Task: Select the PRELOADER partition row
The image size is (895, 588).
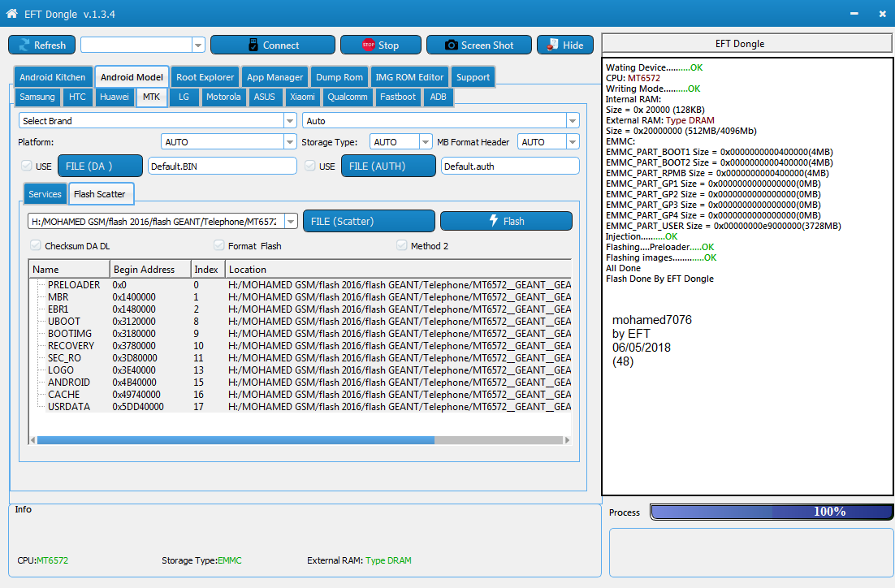Action: coord(300,285)
